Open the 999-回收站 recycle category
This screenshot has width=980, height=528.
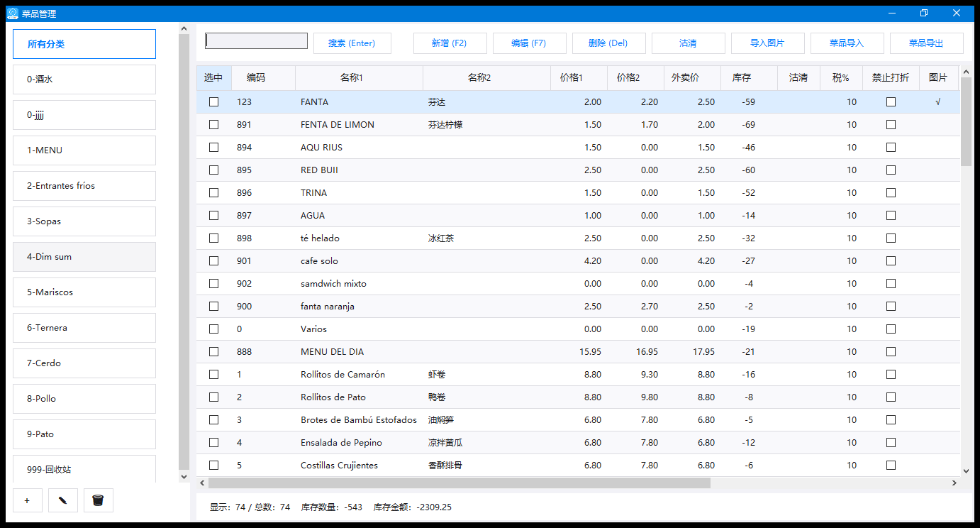tap(84, 468)
